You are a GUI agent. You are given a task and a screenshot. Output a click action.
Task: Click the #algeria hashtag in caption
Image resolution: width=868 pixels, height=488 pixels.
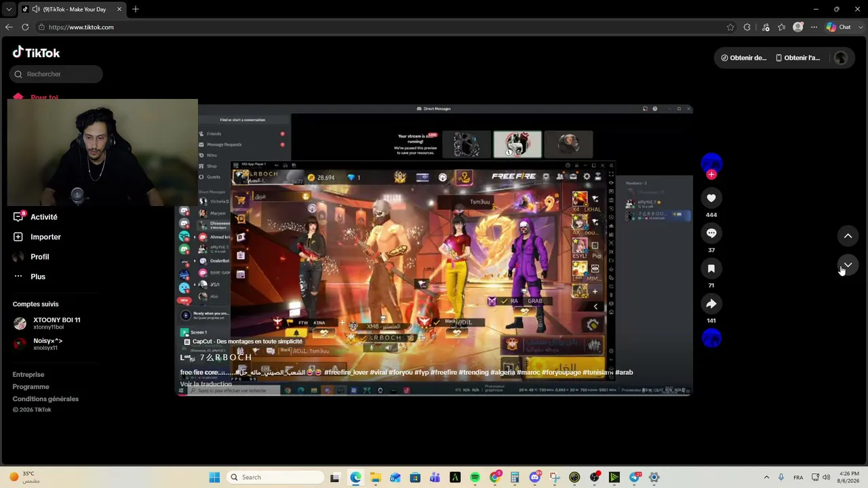[x=502, y=372]
